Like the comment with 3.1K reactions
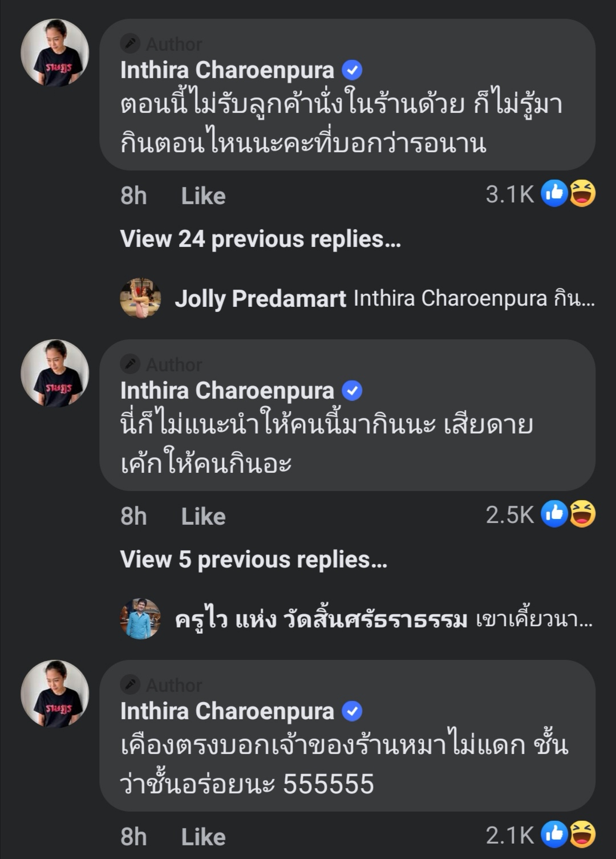This screenshot has width=616, height=859. (x=203, y=196)
